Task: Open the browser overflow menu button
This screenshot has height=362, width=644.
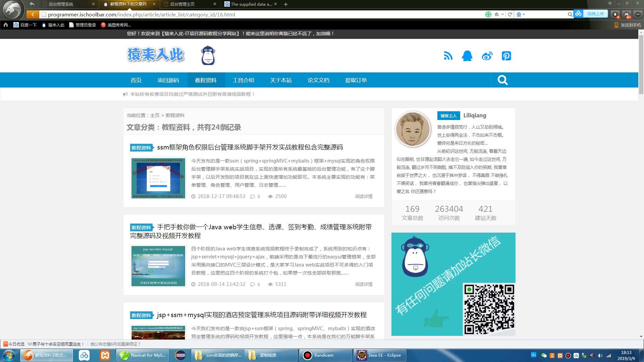Action: [x=638, y=14]
